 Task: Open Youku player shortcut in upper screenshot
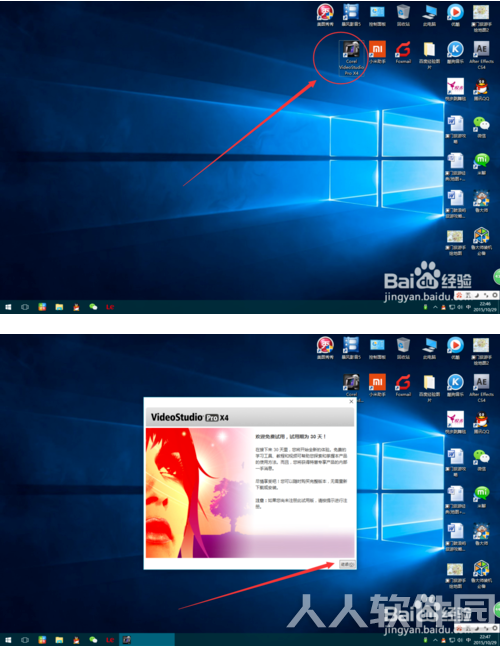click(x=455, y=15)
